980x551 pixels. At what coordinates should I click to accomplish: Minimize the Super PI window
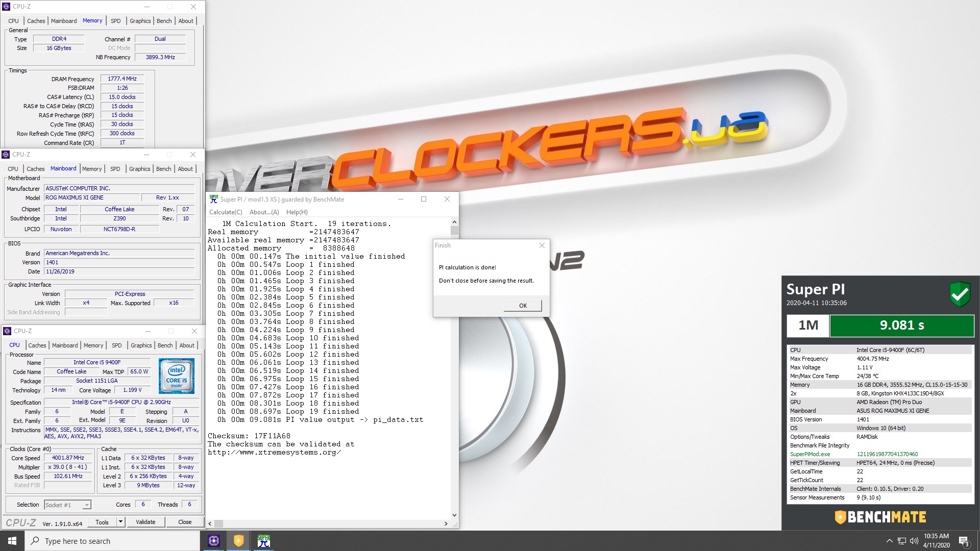pos(400,199)
